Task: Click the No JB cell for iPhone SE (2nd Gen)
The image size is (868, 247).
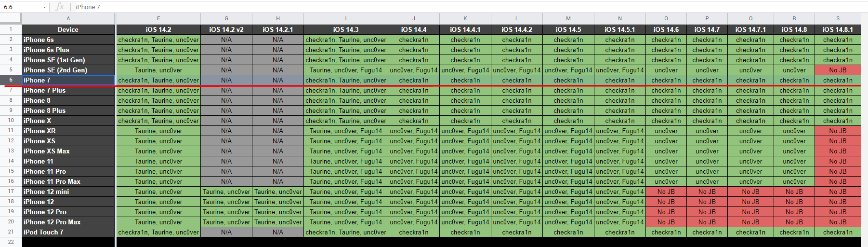Action: (838, 70)
